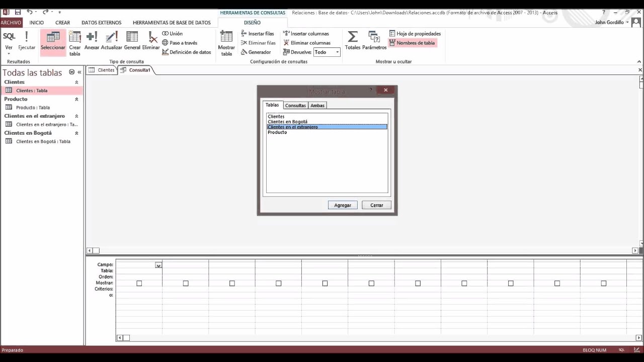Select the Tablas tab in dialog
644x362 pixels.
pyautogui.click(x=272, y=105)
